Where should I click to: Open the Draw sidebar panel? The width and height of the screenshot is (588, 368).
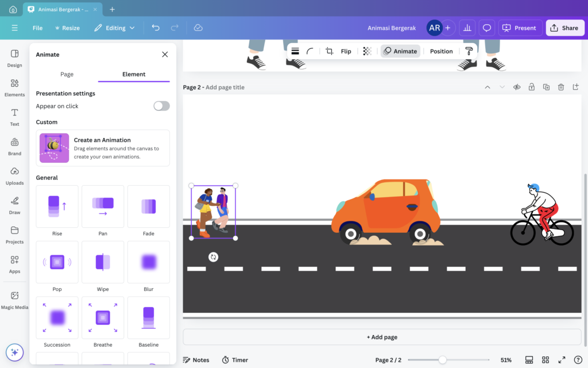coord(14,205)
